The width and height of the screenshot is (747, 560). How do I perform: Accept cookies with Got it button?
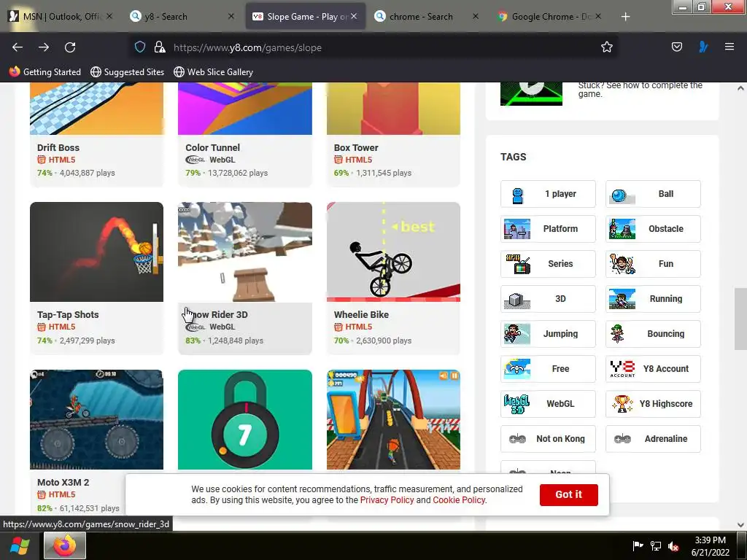point(568,495)
